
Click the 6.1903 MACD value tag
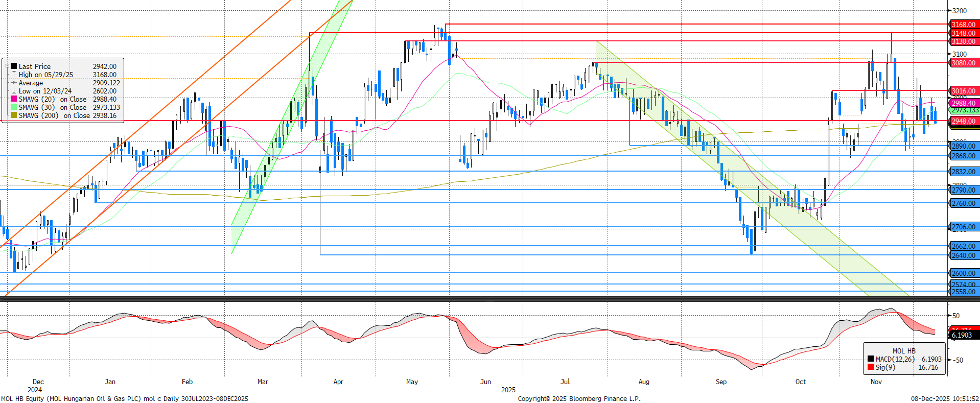962,335
